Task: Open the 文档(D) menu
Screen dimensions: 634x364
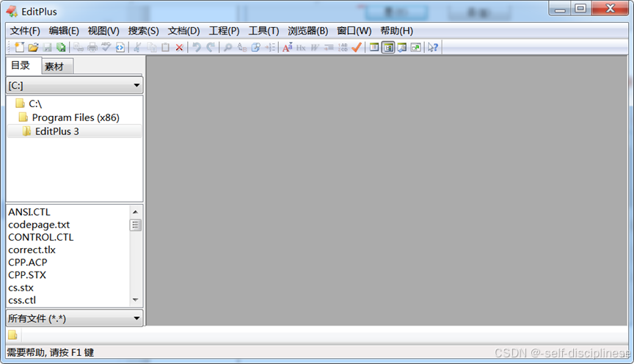Action: [183, 31]
